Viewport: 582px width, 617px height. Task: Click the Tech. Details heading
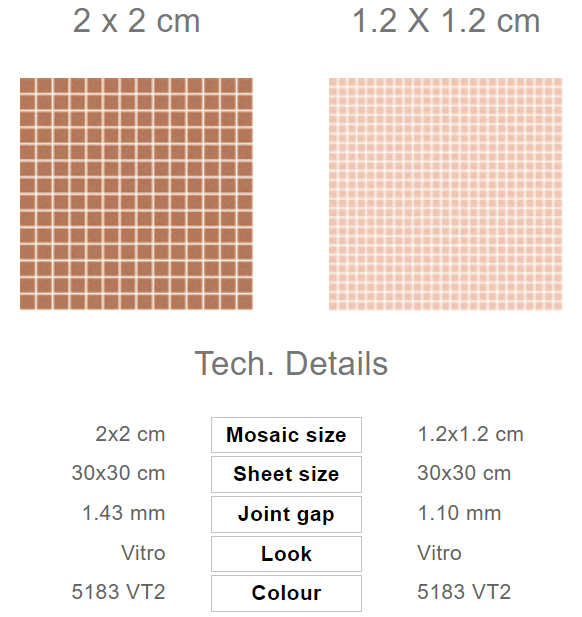pos(291,363)
